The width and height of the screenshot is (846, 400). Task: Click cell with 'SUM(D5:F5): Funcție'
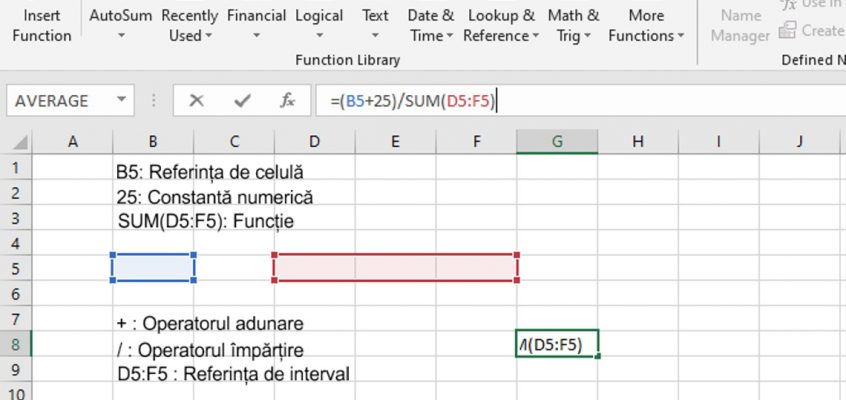(206, 222)
